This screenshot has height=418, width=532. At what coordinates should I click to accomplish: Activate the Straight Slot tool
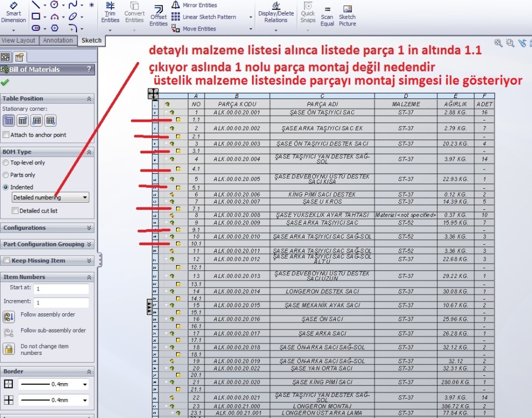[x=36, y=28]
